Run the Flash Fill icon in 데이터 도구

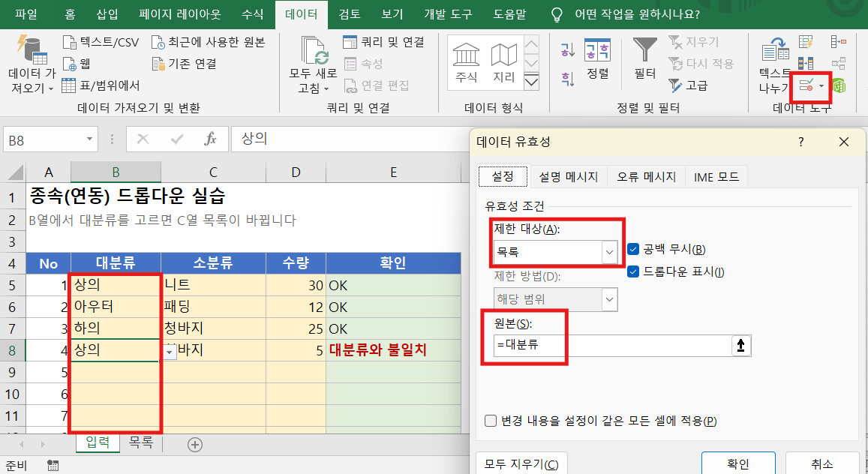806,42
